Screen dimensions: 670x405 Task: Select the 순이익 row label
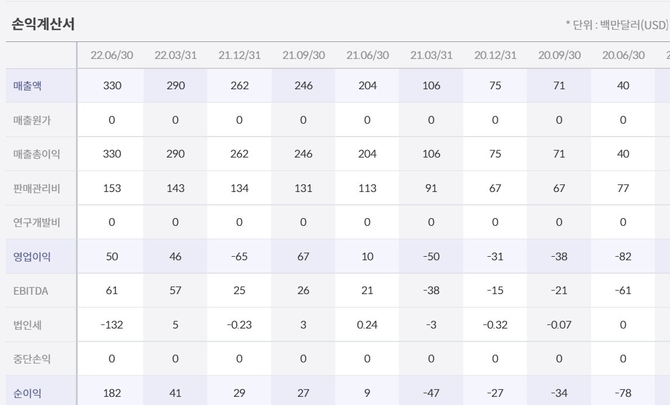tap(28, 393)
